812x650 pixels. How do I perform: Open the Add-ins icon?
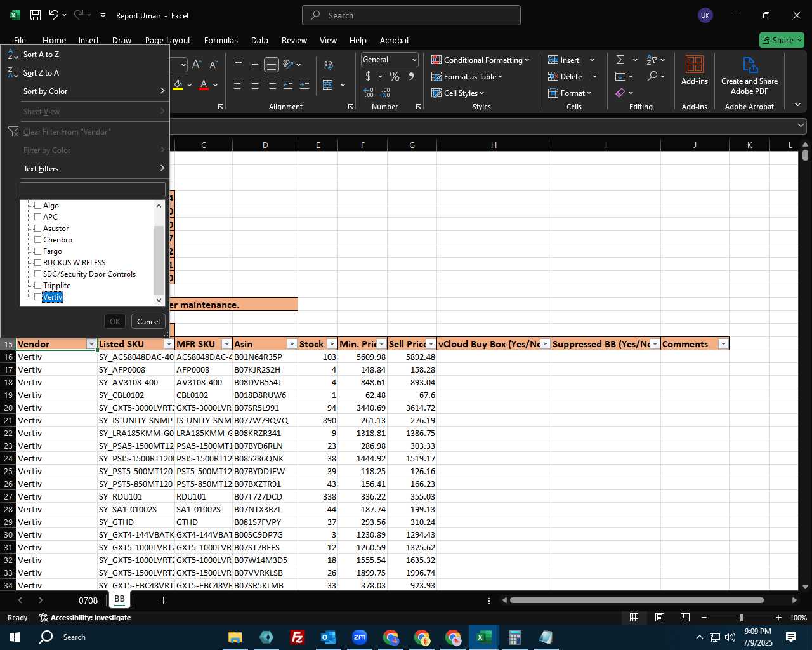click(x=695, y=70)
